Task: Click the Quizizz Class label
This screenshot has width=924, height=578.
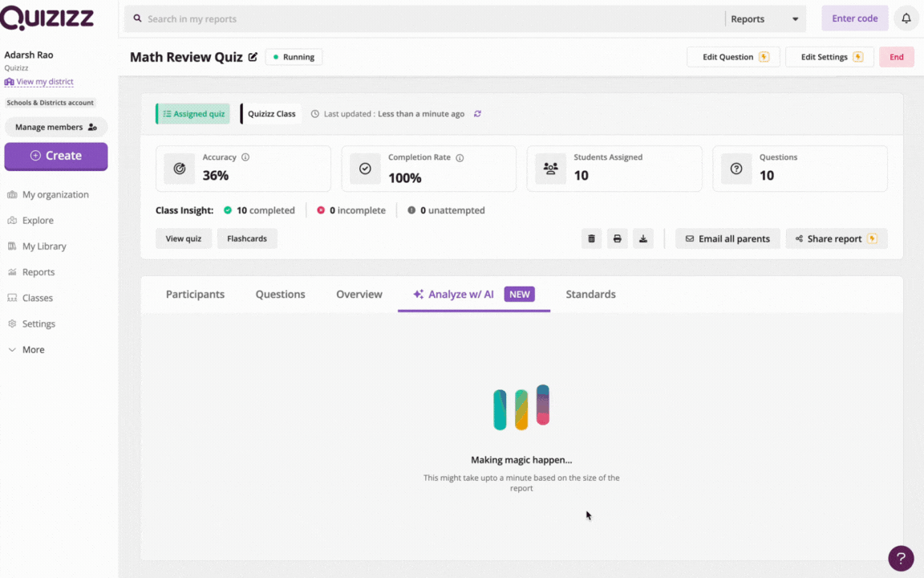Action: pos(272,114)
